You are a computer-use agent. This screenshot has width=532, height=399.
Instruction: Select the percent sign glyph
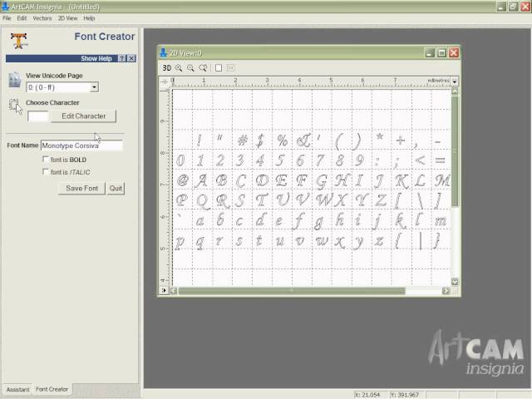[x=283, y=140]
